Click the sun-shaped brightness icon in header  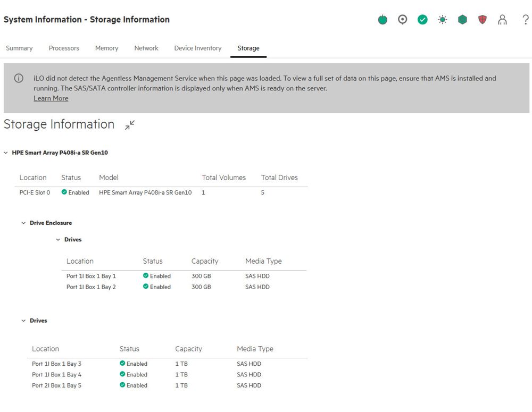(x=443, y=20)
